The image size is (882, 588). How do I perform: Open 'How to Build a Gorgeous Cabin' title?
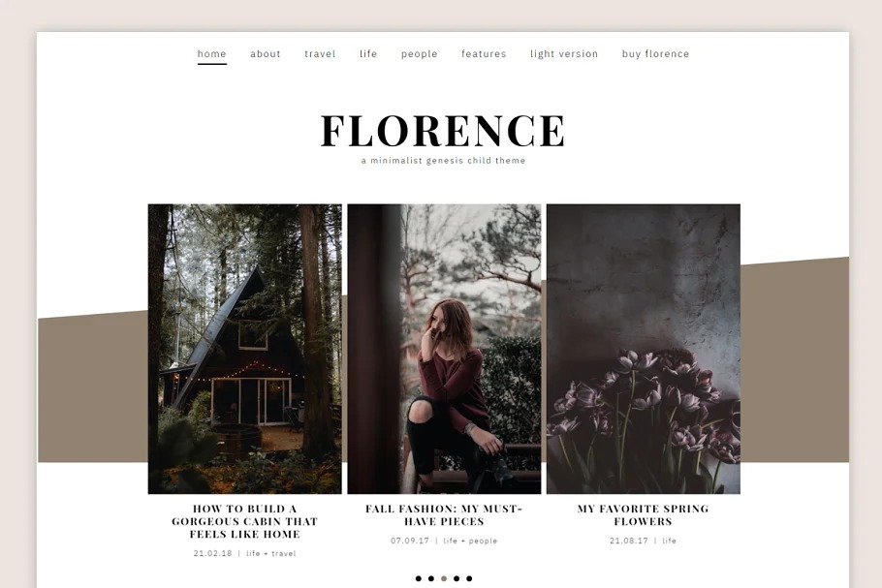pyautogui.click(x=244, y=521)
